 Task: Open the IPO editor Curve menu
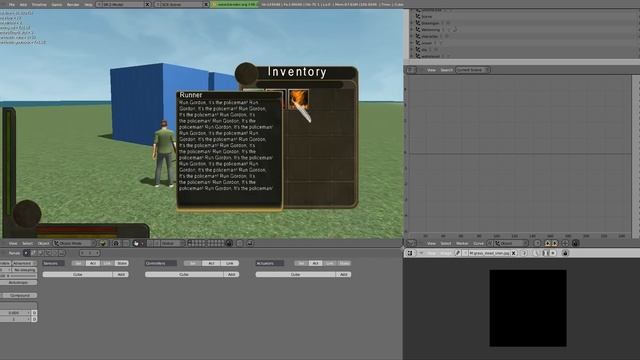tap(478, 243)
